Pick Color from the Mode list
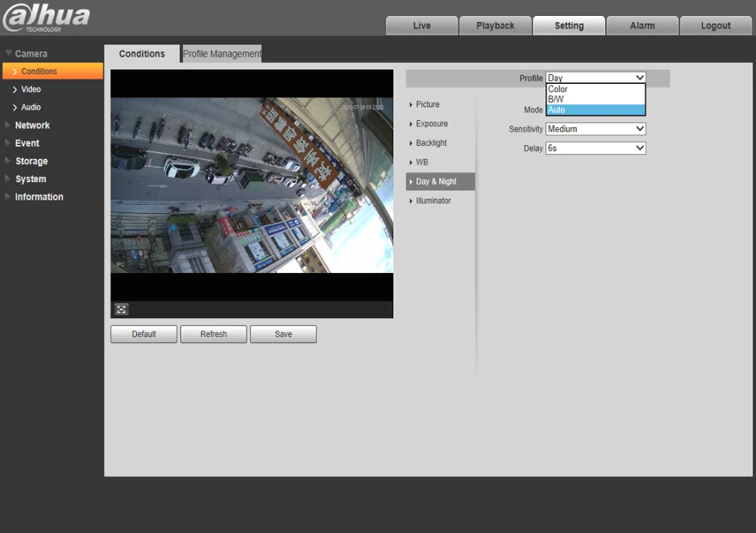The image size is (756, 533). [595, 89]
